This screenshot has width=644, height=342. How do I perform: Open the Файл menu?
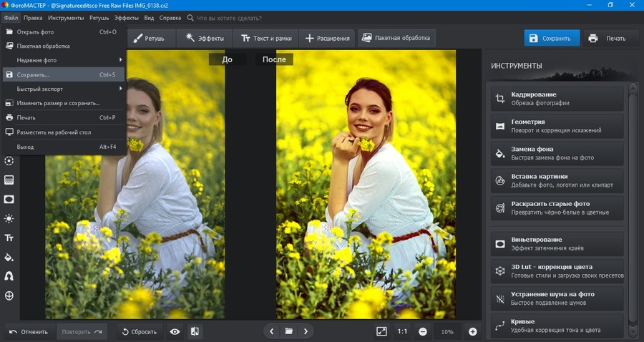pyautogui.click(x=11, y=18)
